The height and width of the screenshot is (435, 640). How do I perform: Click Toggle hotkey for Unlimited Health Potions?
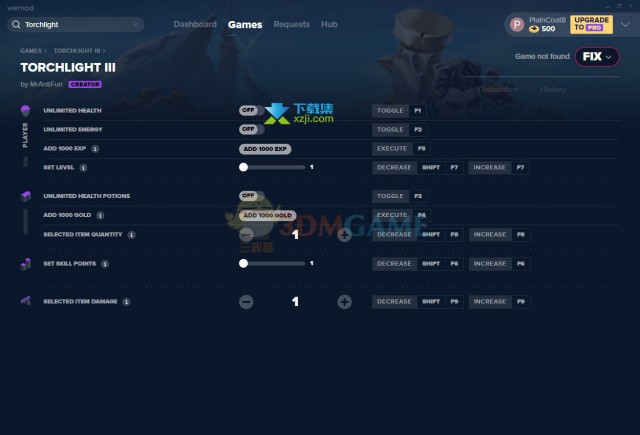(x=390, y=196)
